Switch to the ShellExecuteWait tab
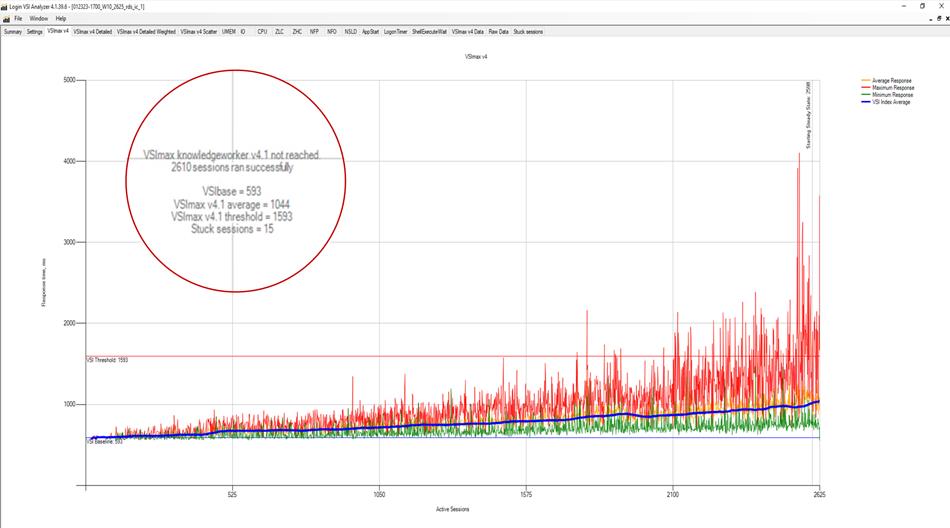 tap(429, 32)
